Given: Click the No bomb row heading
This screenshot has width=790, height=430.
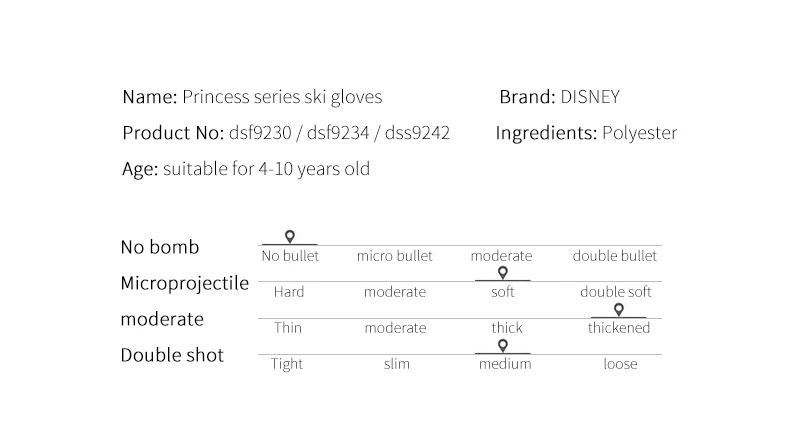Looking at the screenshot, I should pyautogui.click(x=160, y=247).
